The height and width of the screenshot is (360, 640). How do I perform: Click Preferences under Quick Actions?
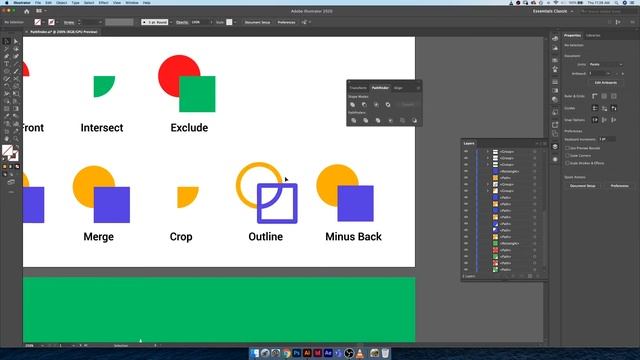point(619,186)
